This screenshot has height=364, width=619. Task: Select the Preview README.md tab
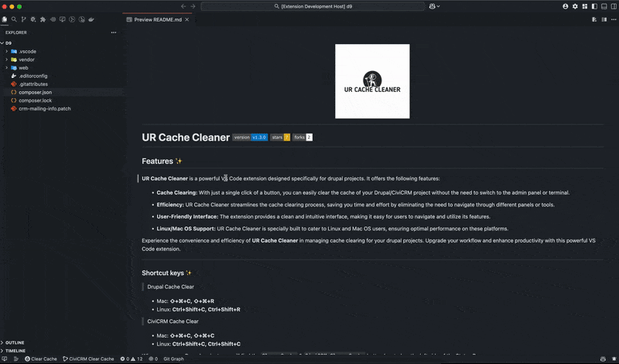(x=158, y=20)
